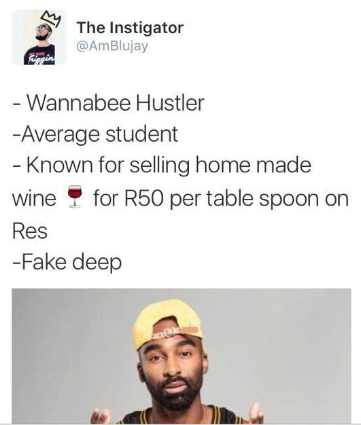Click the word "wine" before the emoji
The width and height of the screenshot is (361, 425).
pyautogui.click(x=34, y=198)
